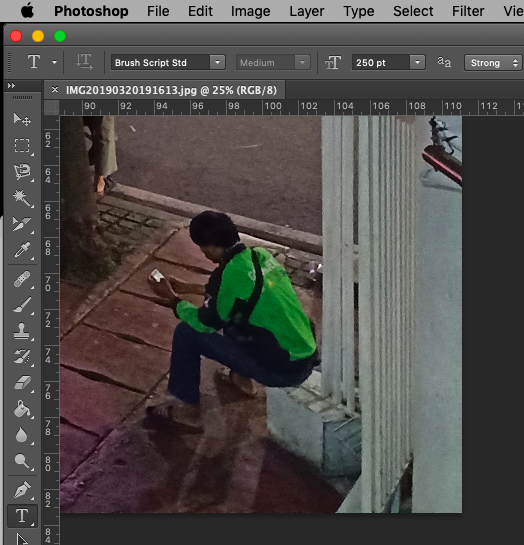Toggle text orientation button
Viewport: 524px width, 545px height.
[84, 62]
